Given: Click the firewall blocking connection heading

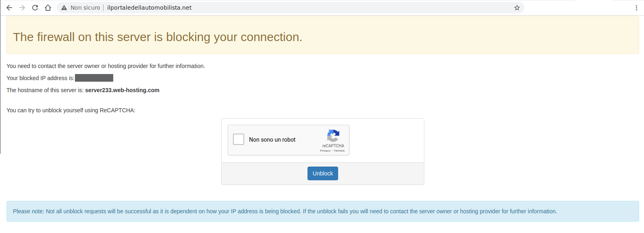Looking at the screenshot, I should [x=158, y=37].
